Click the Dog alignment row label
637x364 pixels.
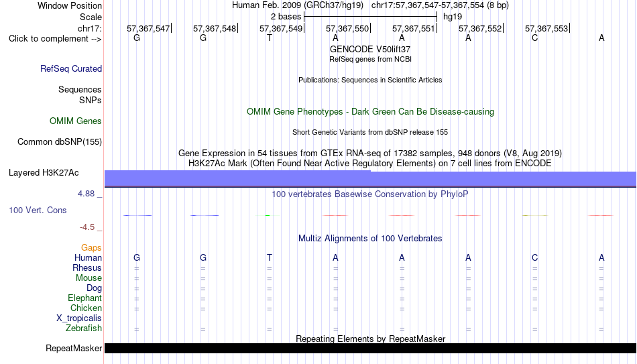click(95, 288)
